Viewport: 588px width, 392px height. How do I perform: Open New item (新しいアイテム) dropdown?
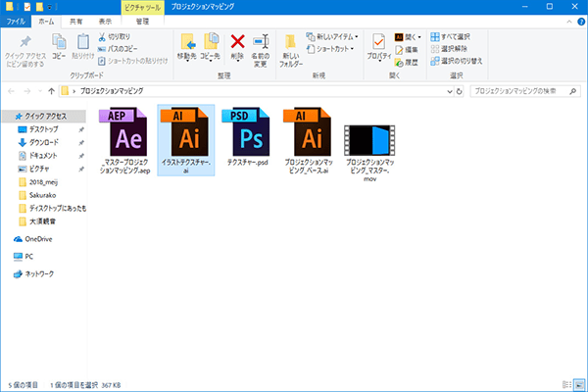tap(332, 37)
